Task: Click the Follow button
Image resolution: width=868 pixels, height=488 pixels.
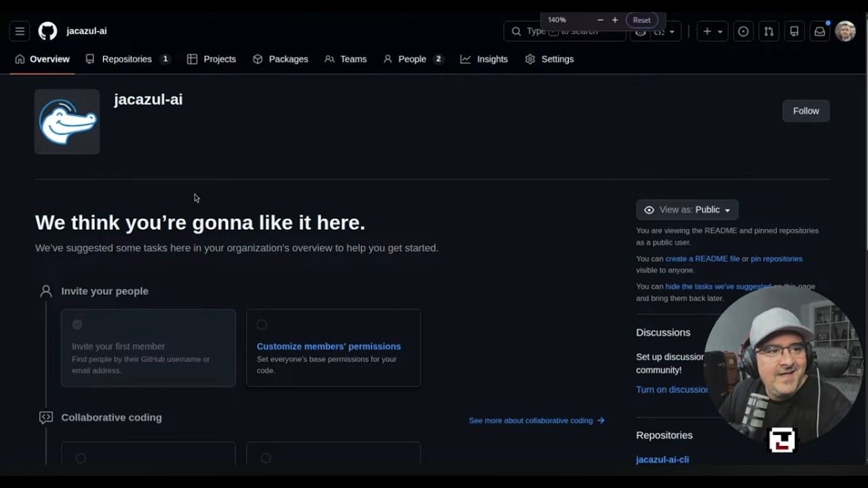Action: point(806,111)
